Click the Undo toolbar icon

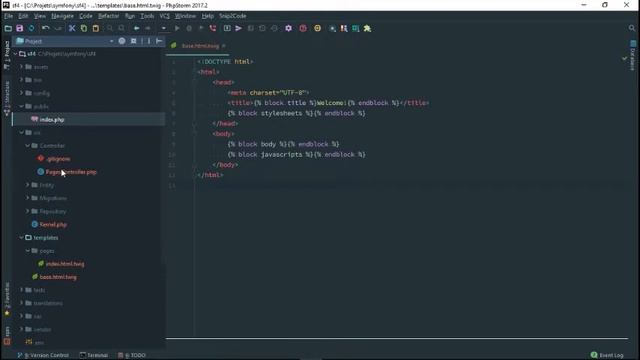[x=45, y=29]
